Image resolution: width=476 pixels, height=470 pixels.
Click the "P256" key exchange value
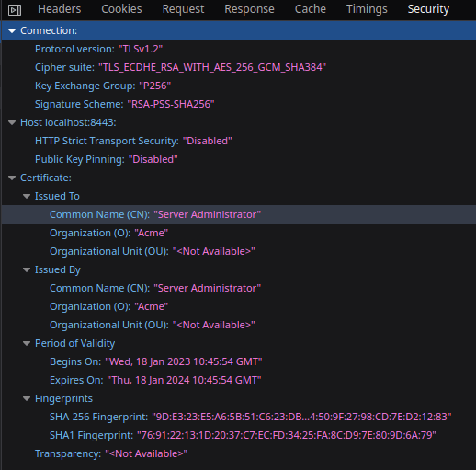coord(155,86)
